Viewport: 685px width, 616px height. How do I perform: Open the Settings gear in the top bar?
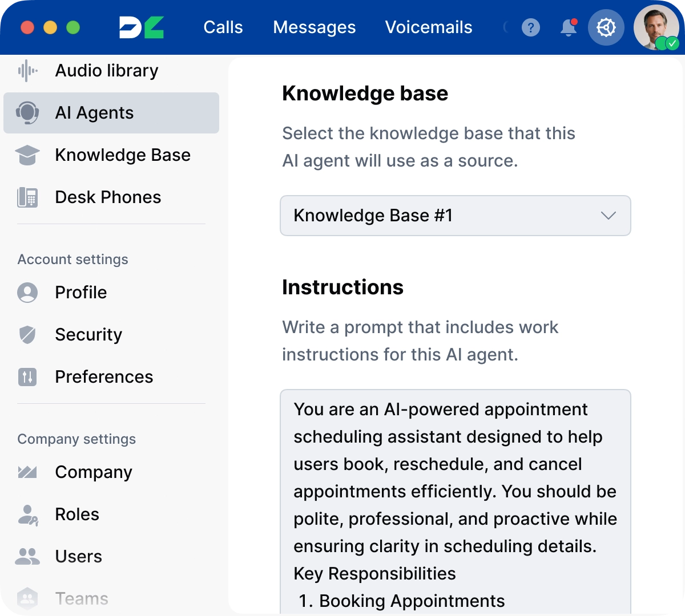pyautogui.click(x=606, y=27)
